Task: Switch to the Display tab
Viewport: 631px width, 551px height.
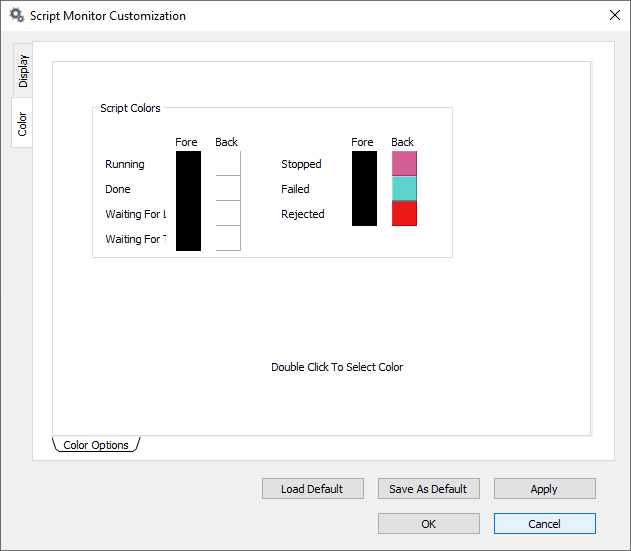Action: tap(23, 70)
